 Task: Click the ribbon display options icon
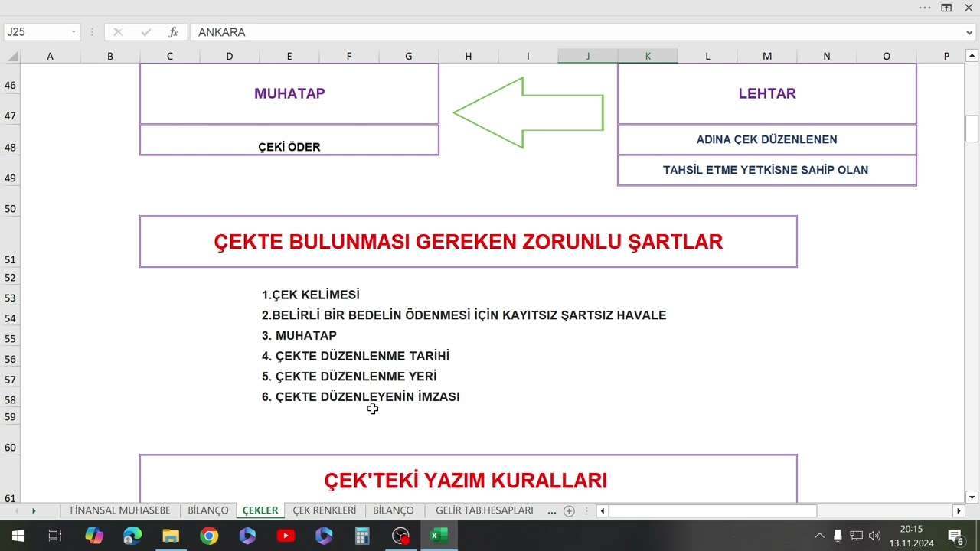click(x=946, y=8)
